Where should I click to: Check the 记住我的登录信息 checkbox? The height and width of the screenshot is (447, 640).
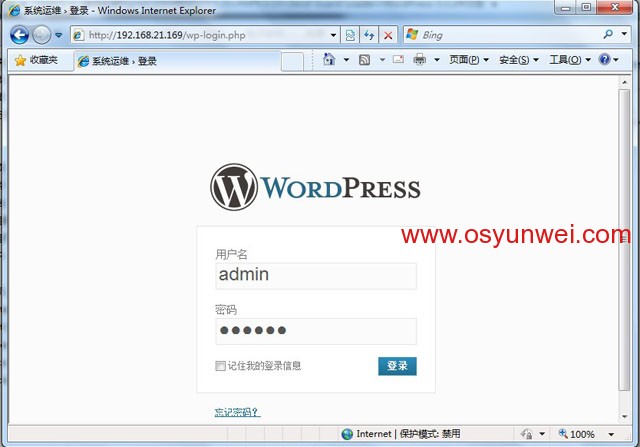(220, 366)
